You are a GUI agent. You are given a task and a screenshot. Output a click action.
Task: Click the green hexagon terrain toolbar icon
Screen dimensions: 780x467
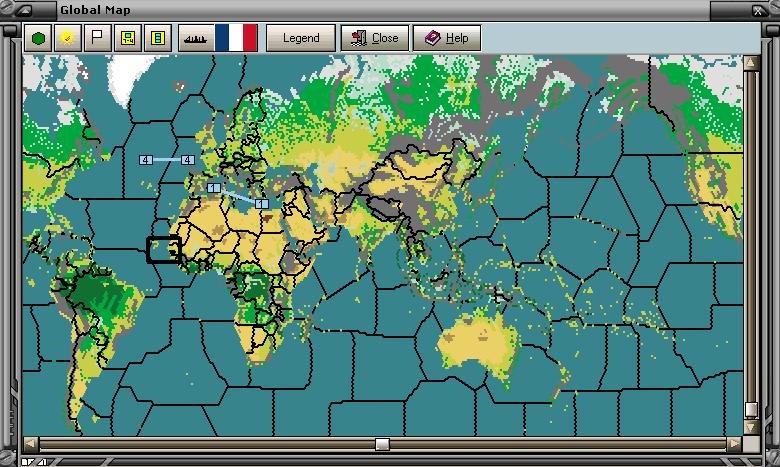coord(38,38)
